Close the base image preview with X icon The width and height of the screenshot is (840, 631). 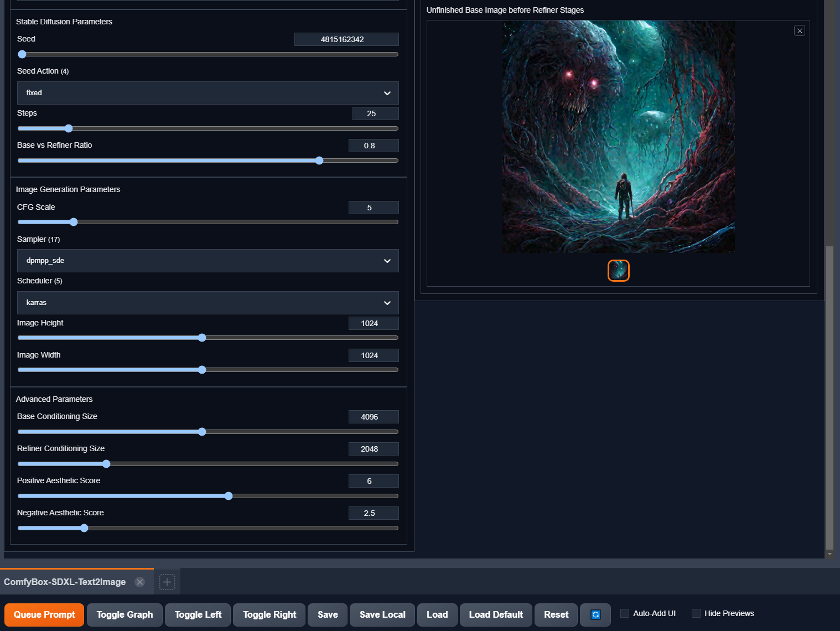point(800,31)
